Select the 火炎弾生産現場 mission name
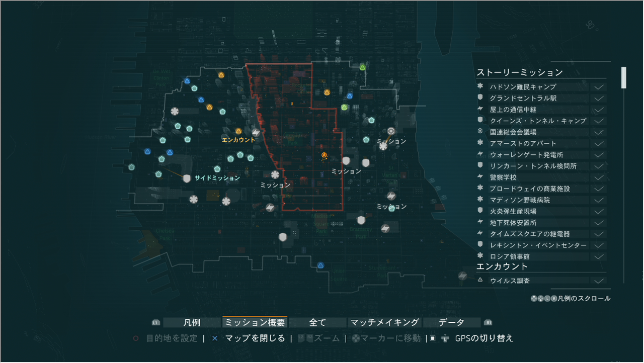 [513, 211]
